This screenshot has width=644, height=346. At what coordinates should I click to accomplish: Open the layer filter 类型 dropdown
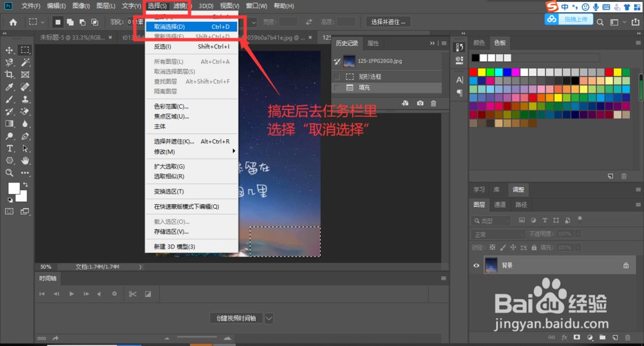tap(491, 220)
